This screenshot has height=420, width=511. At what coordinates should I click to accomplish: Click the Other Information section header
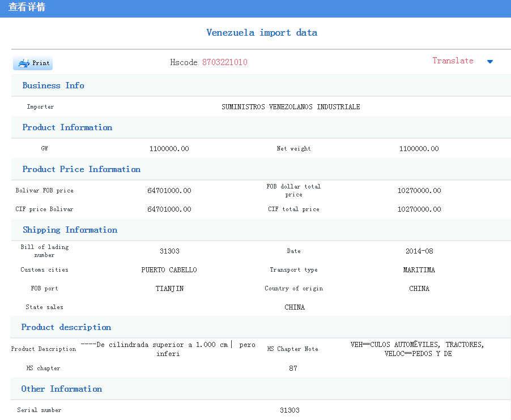[x=62, y=389]
